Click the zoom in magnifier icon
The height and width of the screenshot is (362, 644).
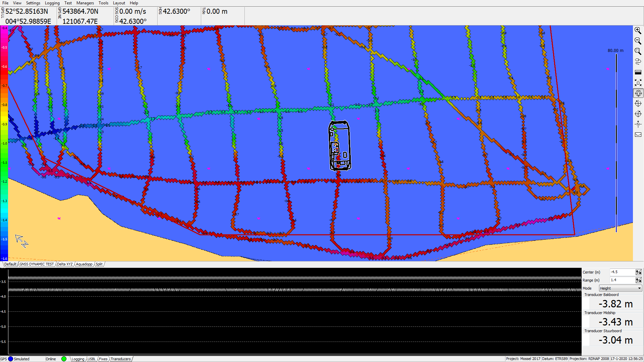pyautogui.click(x=638, y=31)
